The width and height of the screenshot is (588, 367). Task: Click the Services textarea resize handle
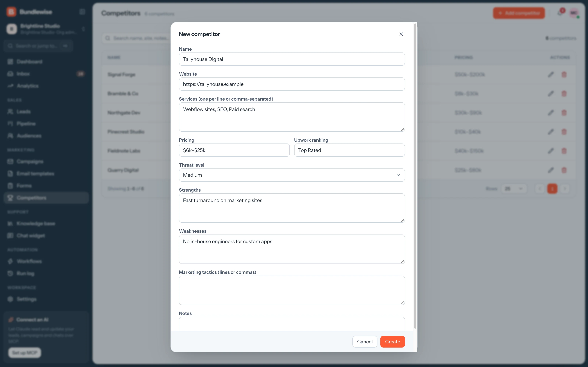402,129
